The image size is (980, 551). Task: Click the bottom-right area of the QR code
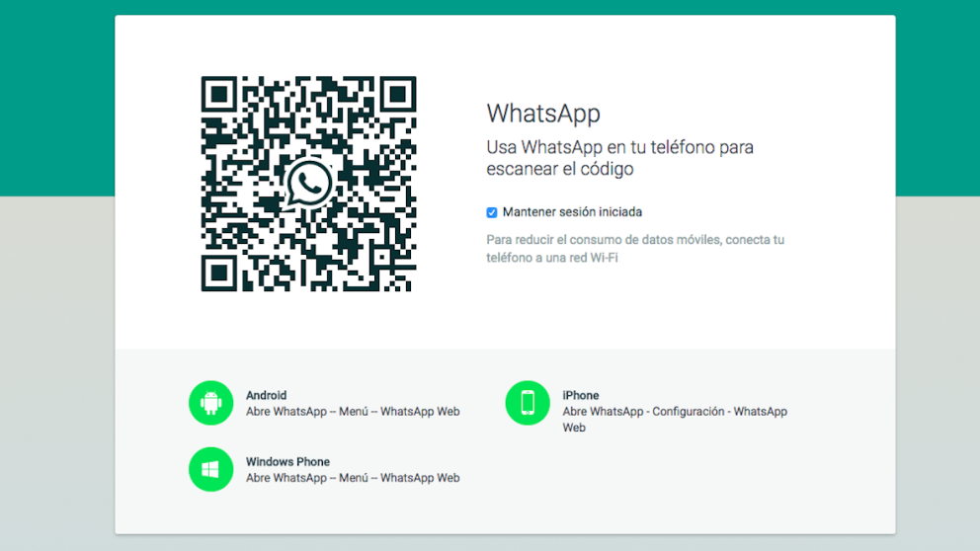(390, 272)
